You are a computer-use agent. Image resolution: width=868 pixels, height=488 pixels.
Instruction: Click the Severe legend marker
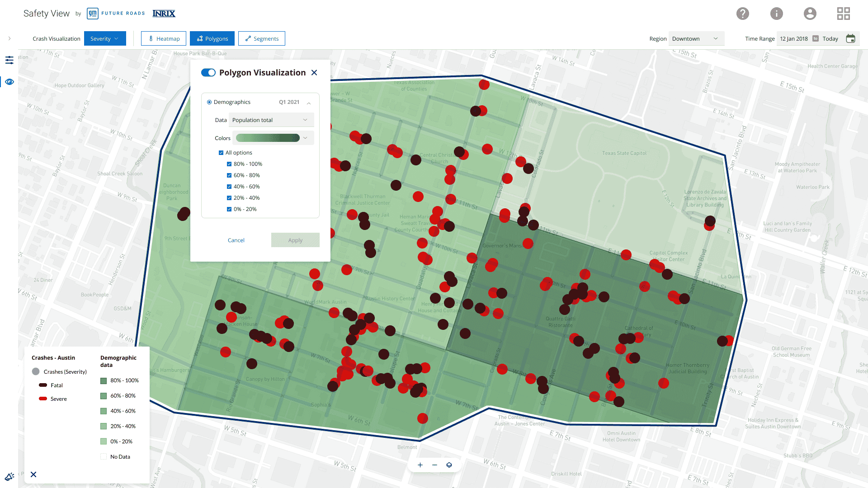click(x=43, y=399)
